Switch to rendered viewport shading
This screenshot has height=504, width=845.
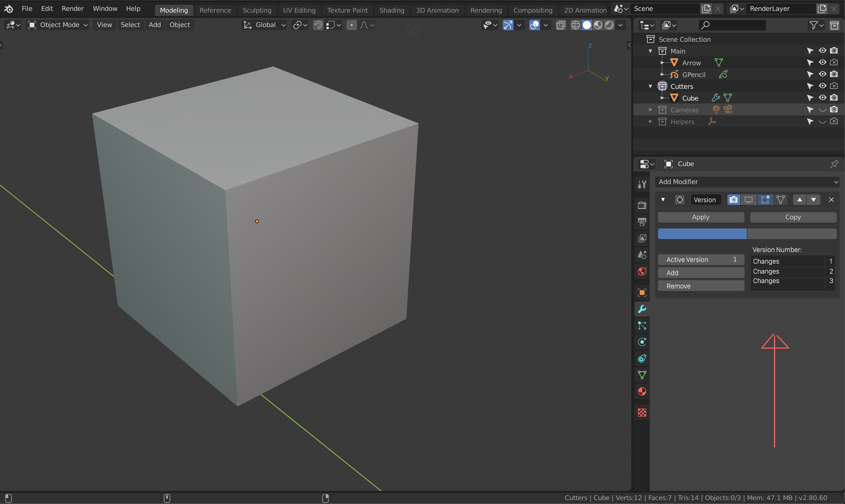tap(609, 25)
